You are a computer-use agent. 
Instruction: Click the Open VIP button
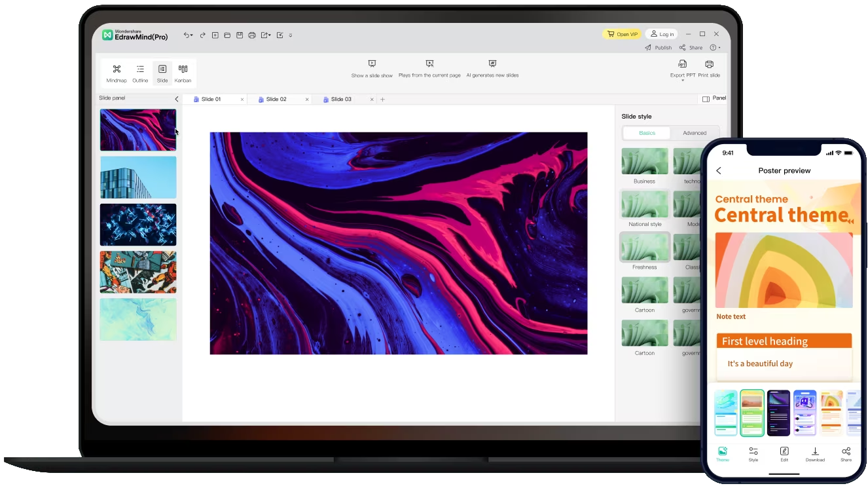click(622, 34)
